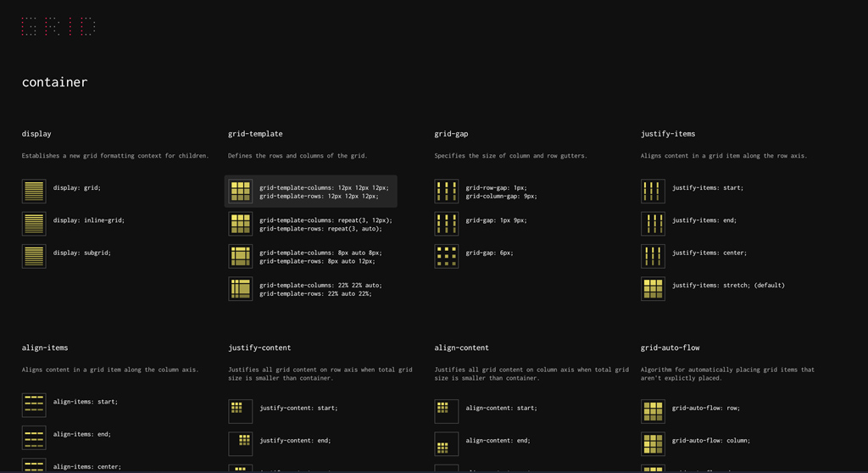Viewport: 868px width, 473px height.
Task: Select the justify-items: end code text
Action: [705, 220]
